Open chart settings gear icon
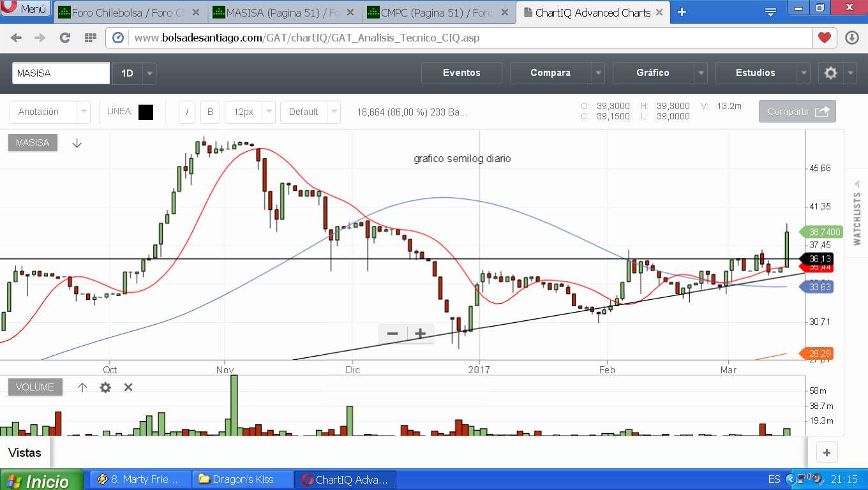Viewport: 868px width, 490px height. pyautogui.click(x=831, y=73)
